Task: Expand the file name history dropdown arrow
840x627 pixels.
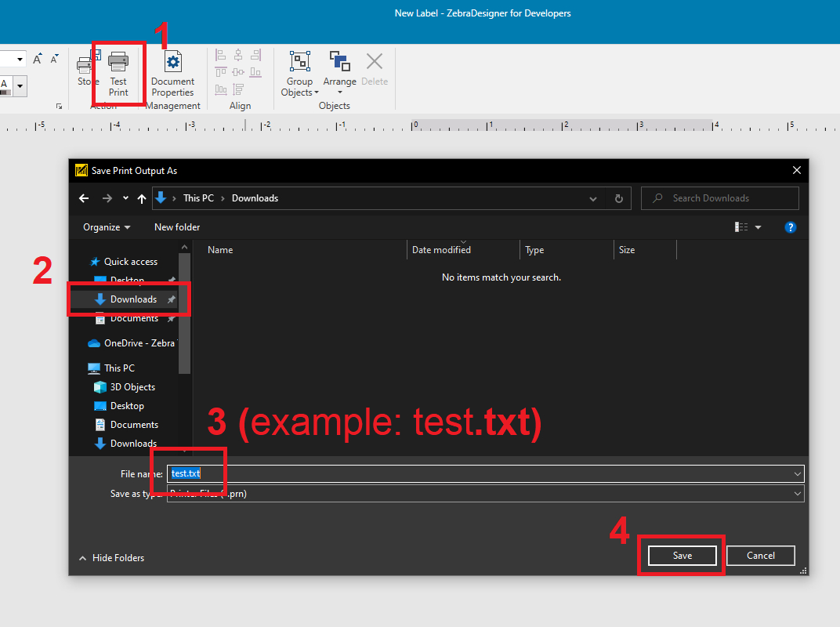Action: click(x=797, y=473)
